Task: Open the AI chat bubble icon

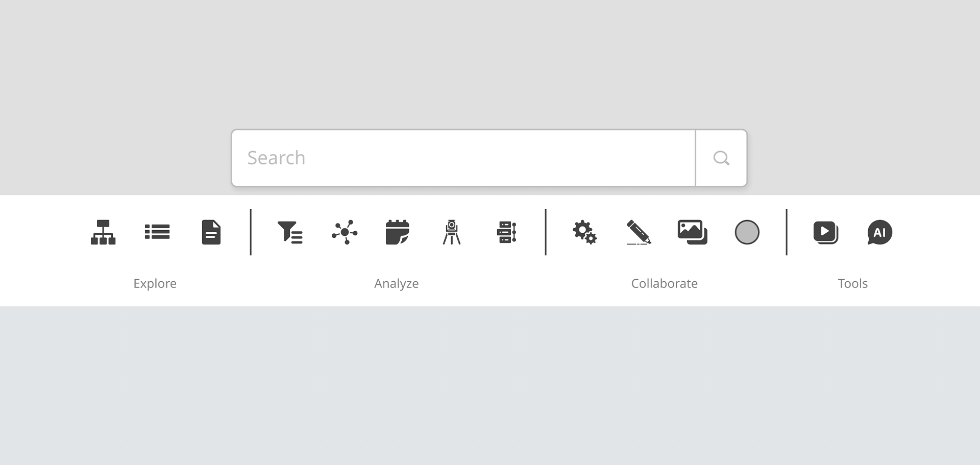Action: click(x=880, y=232)
